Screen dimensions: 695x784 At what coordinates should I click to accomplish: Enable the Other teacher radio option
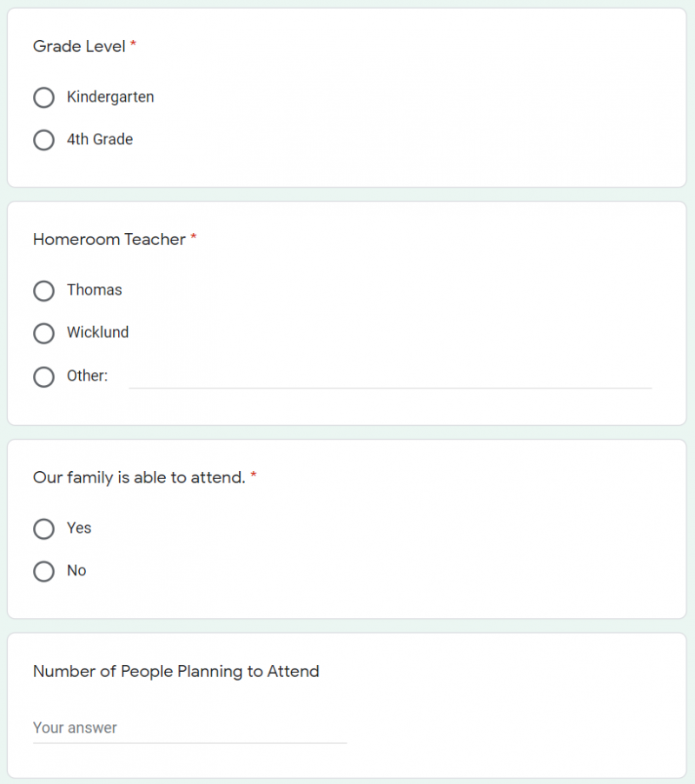pyautogui.click(x=43, y=376)
